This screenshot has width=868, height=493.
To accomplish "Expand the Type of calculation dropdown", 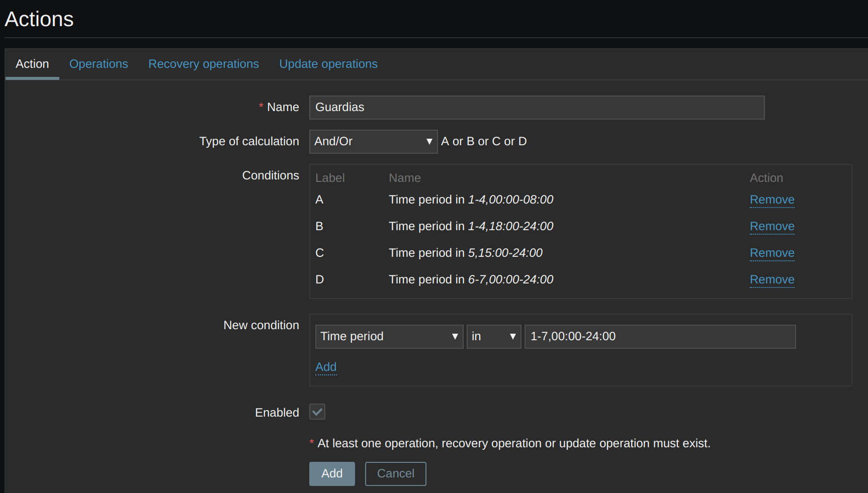I will (x=372, y=142).
